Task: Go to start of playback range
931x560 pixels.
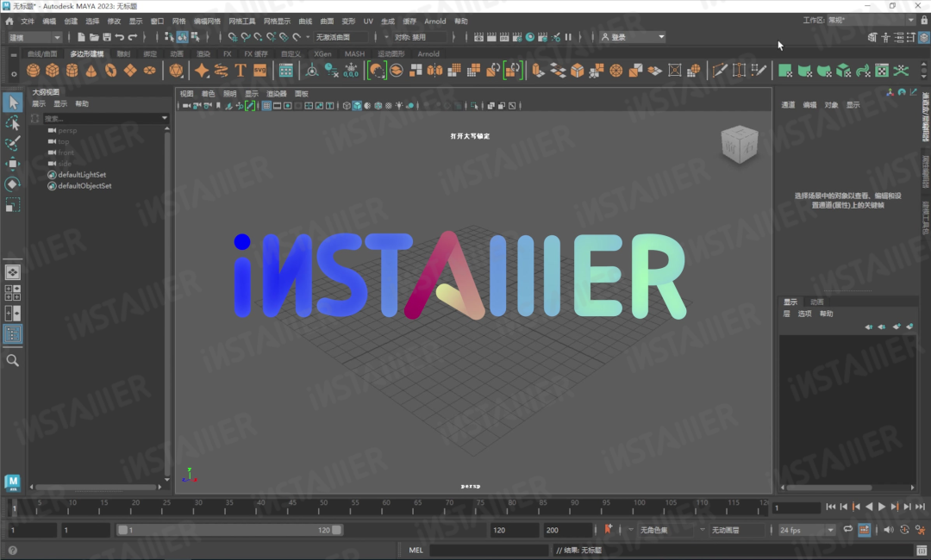Action: coord(831,507)
